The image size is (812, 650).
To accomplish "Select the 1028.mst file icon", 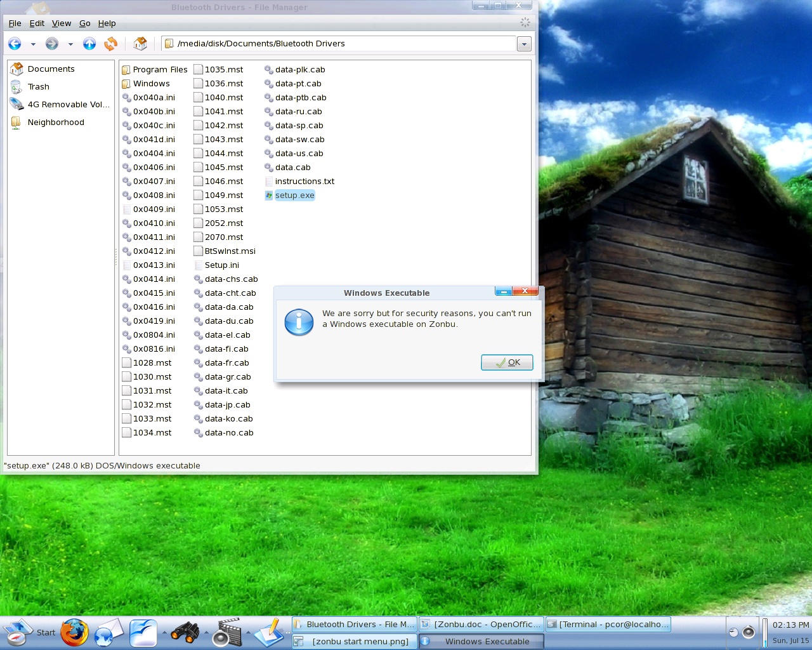I will point(126,363).
